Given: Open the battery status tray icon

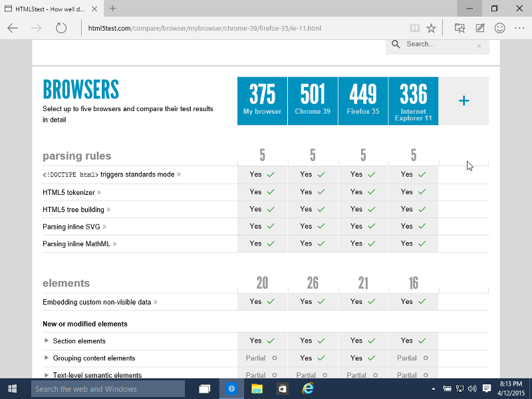Looking at the screenshot, I should point(447,389).
